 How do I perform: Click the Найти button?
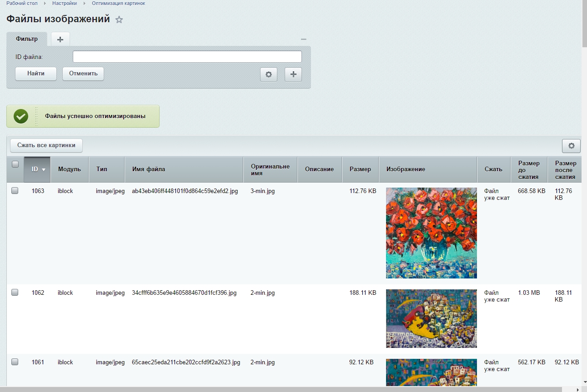[36, 74]
